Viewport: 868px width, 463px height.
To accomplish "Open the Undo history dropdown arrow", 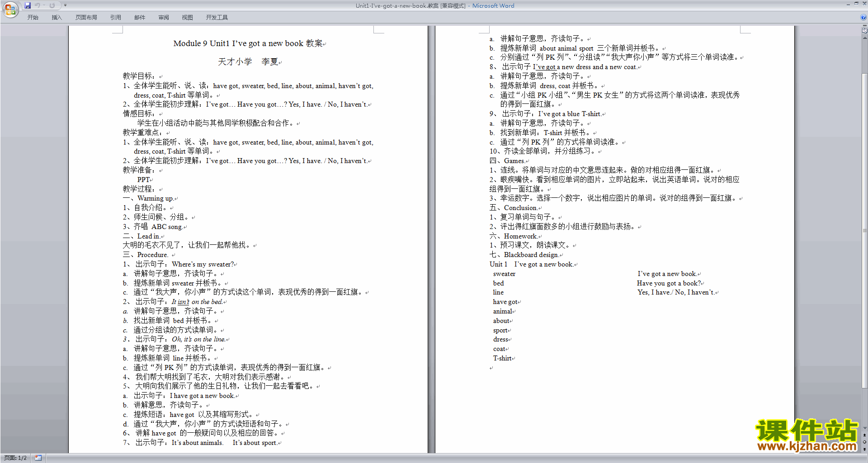I will (x=44, y=5).
